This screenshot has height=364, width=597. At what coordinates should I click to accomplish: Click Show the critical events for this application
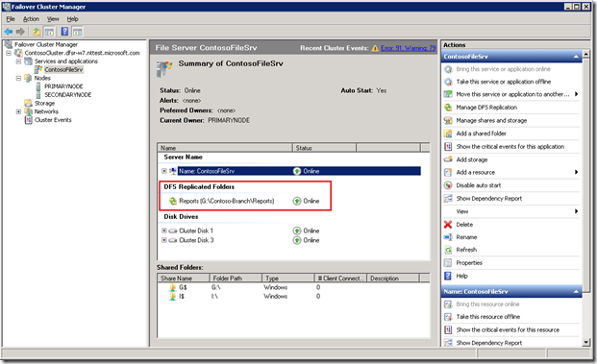click(510, 147)
